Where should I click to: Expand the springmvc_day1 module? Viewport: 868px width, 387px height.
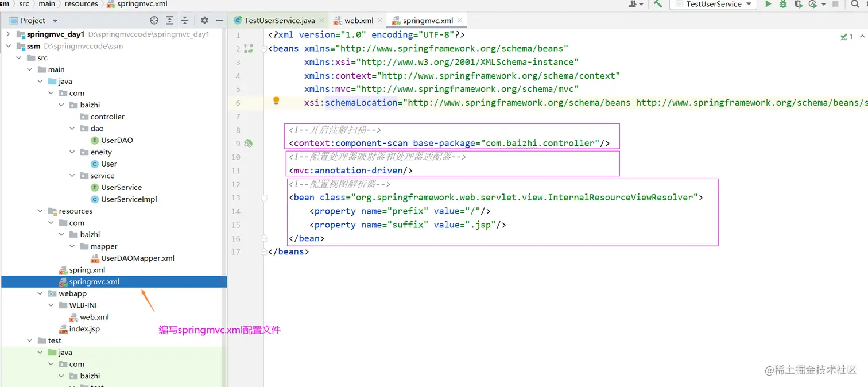tap(9, 34)
